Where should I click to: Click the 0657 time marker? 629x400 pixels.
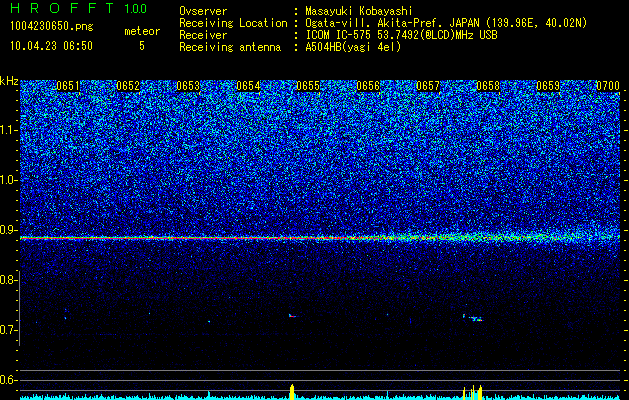tap(428, 86)
